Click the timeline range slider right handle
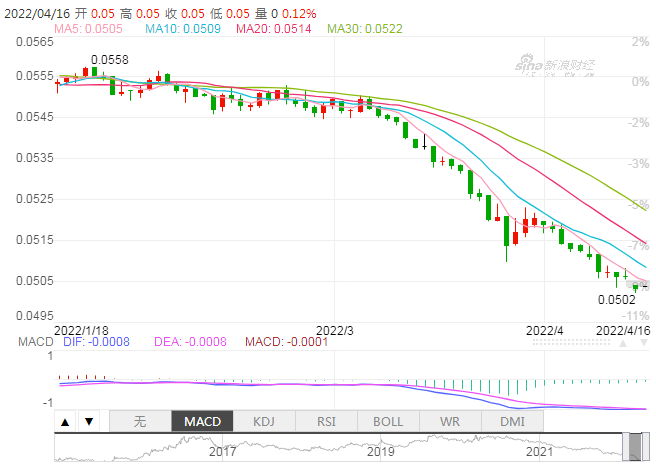 coord(648,447)
